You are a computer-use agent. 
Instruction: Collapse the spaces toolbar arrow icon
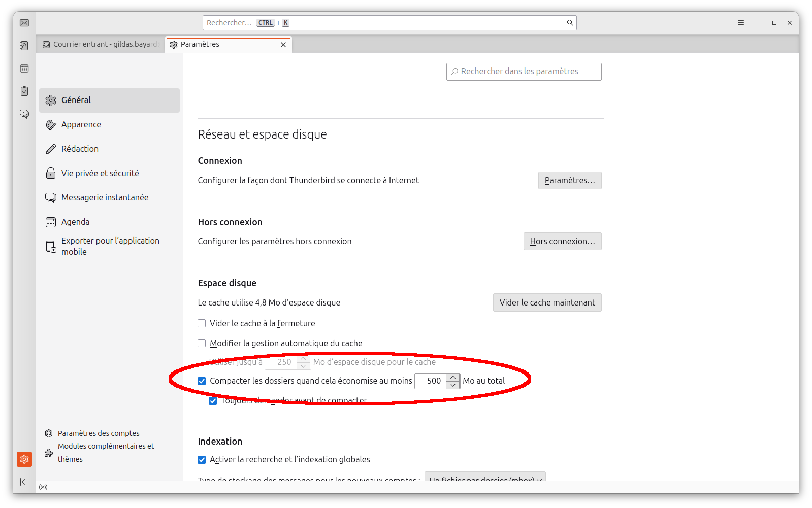[24, 482]
